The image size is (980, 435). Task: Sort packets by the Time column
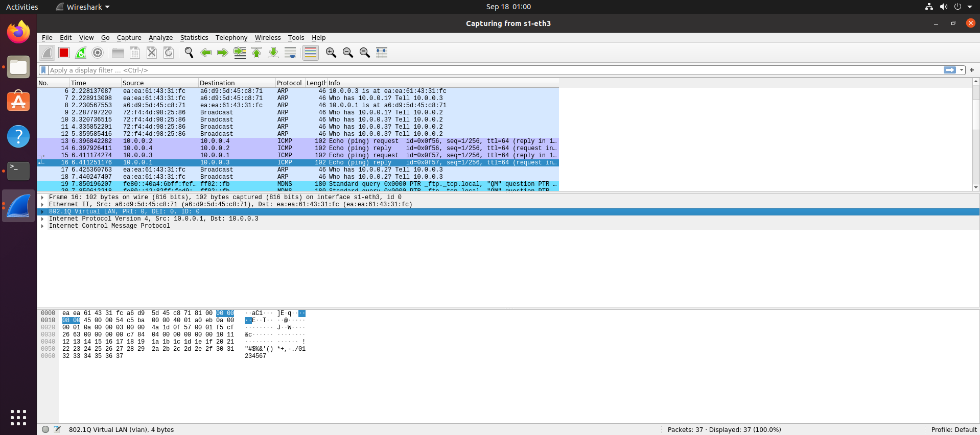[95, 83]
